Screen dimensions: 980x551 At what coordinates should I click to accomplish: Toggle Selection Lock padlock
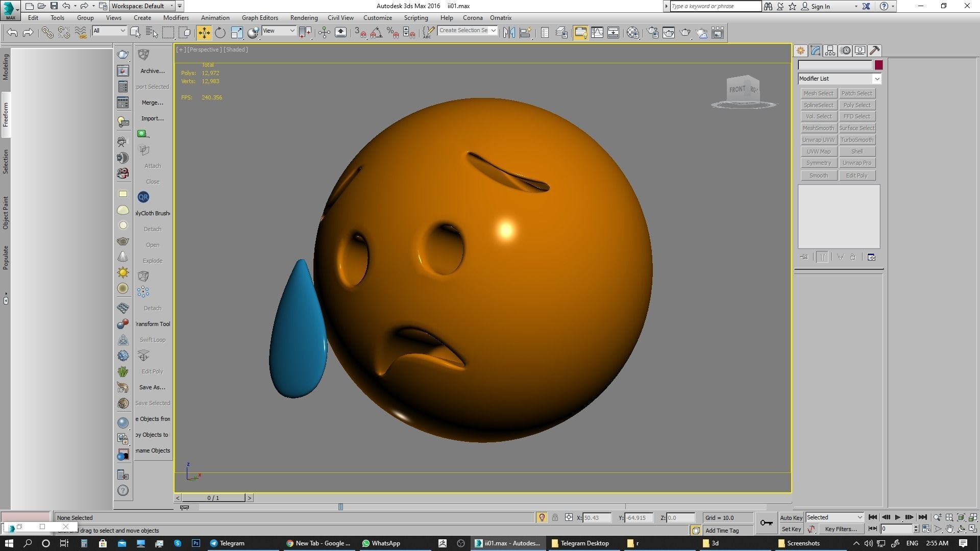point(555,517)
